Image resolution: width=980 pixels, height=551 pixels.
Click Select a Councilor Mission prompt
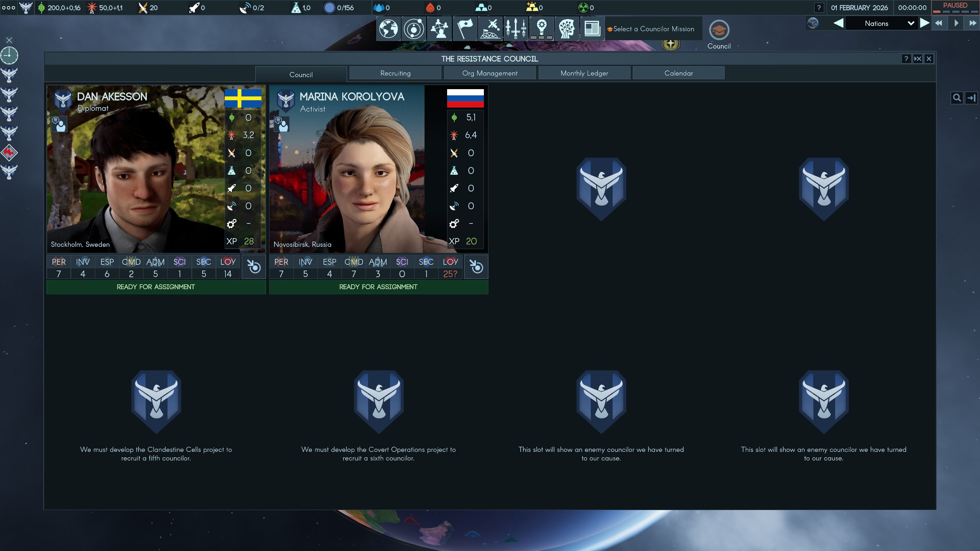coord(653,29)
